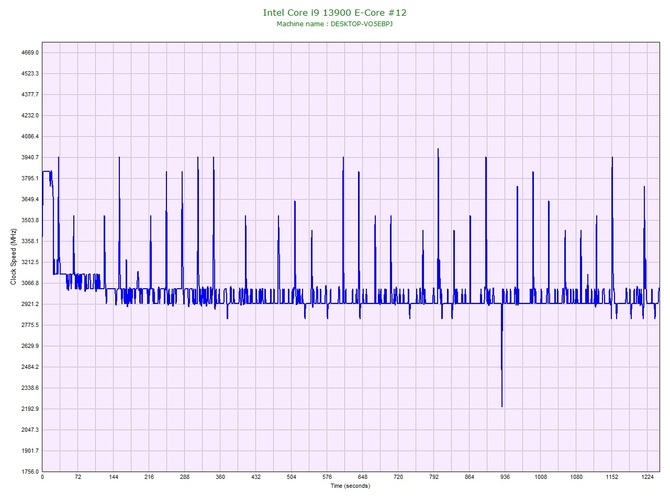Click the chart title 'Intel Core i9 13900 E-Core #12'
Screen dimensions: 670x503
[x=335, y=13]
